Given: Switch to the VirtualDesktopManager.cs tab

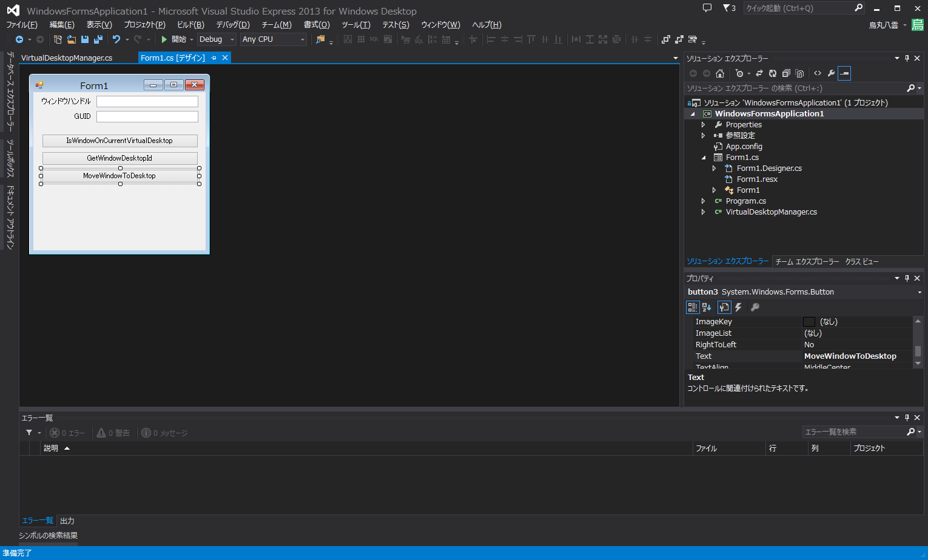Looking at the screenshot, I should click(67, 58).
